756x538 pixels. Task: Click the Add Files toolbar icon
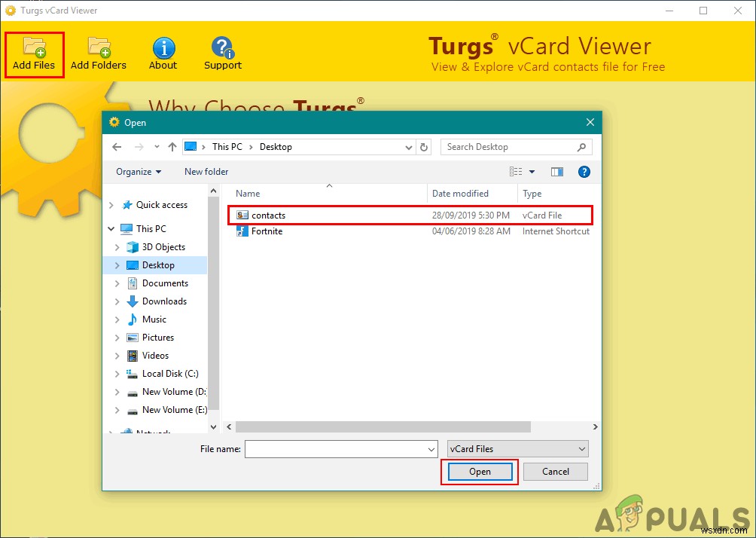[34, 47]
